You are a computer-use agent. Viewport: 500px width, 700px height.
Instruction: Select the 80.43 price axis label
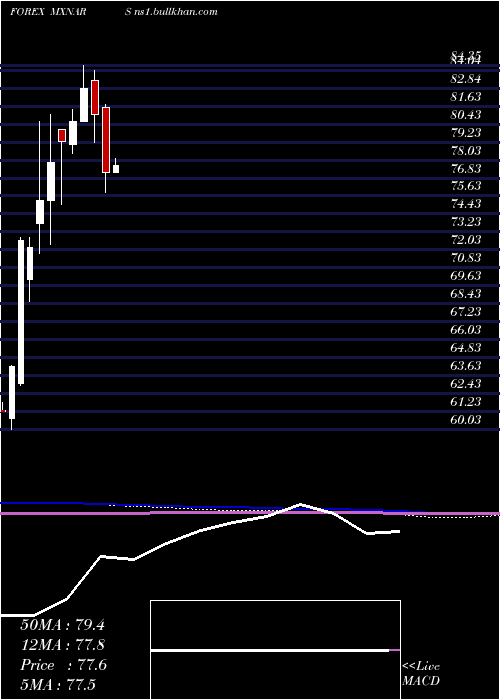[x=466, y=115]
